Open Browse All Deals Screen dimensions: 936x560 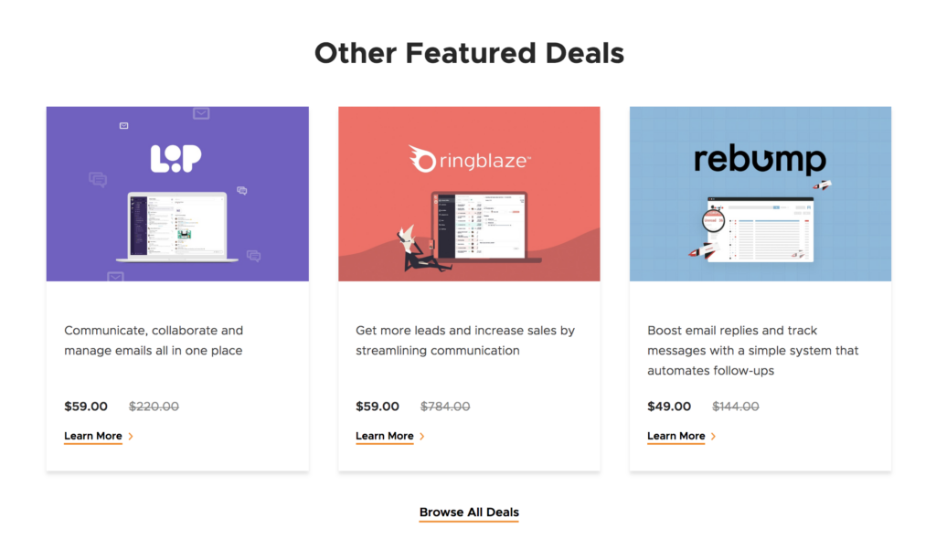pyautogui.click(x=469, y=512)
